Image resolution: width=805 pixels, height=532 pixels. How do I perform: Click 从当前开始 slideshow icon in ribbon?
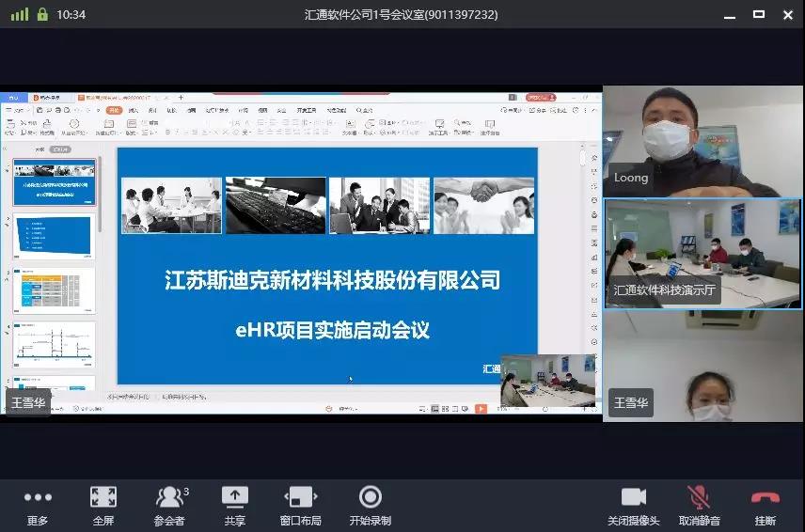click(x=74, y=126)
